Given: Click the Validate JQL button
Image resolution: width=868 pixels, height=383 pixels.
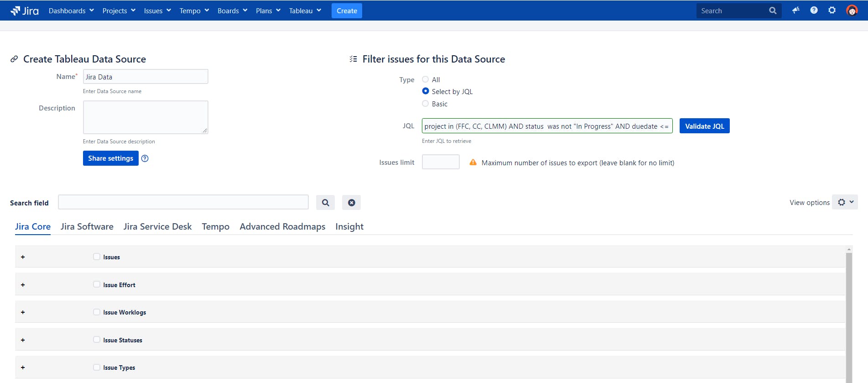Looking at the screenshot, I should click(x=705, y=126).
